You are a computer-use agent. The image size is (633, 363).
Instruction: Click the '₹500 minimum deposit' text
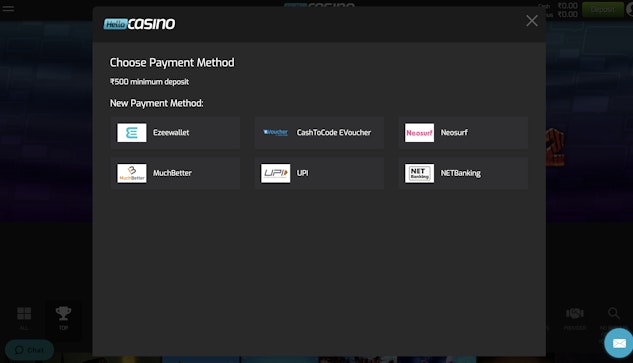coord(149,82)
